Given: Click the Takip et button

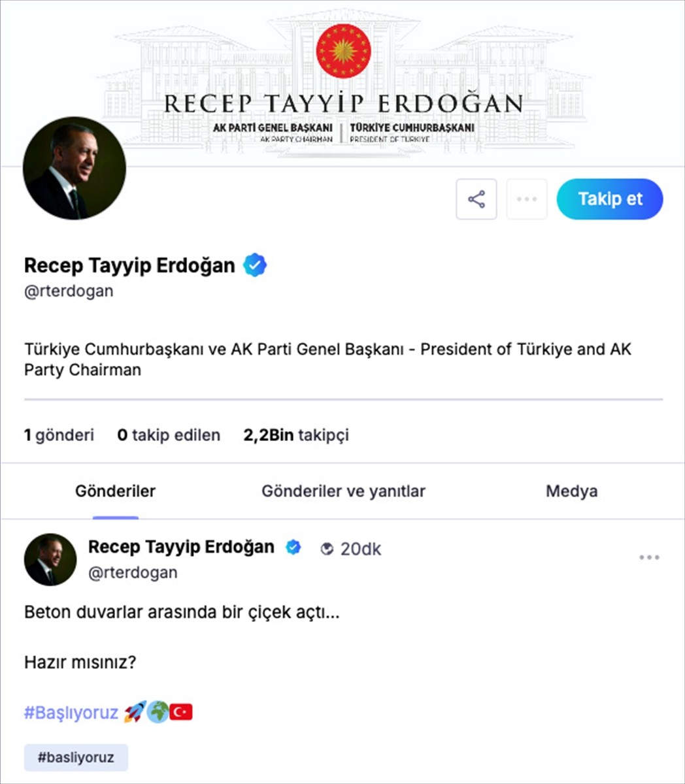Looking at the screenshot, I should (609, 199).
